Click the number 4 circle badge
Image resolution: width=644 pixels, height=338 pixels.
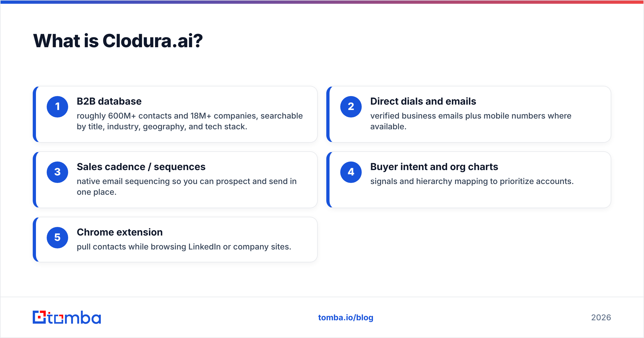click(351, 172)
